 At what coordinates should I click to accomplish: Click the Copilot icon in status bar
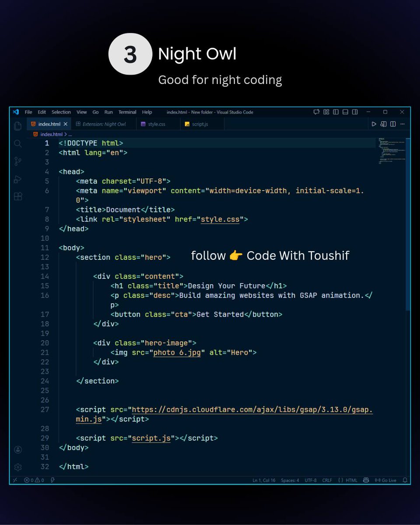(x=366, y=480)
